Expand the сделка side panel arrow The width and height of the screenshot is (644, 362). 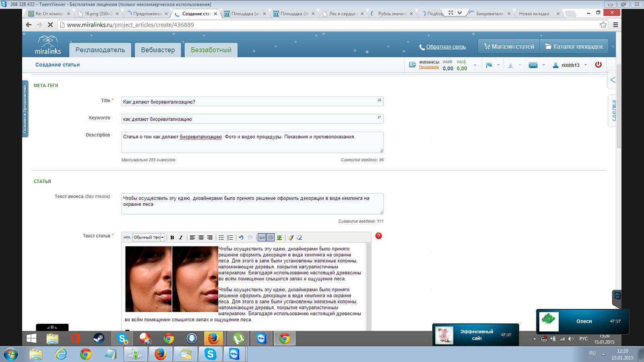613,80
